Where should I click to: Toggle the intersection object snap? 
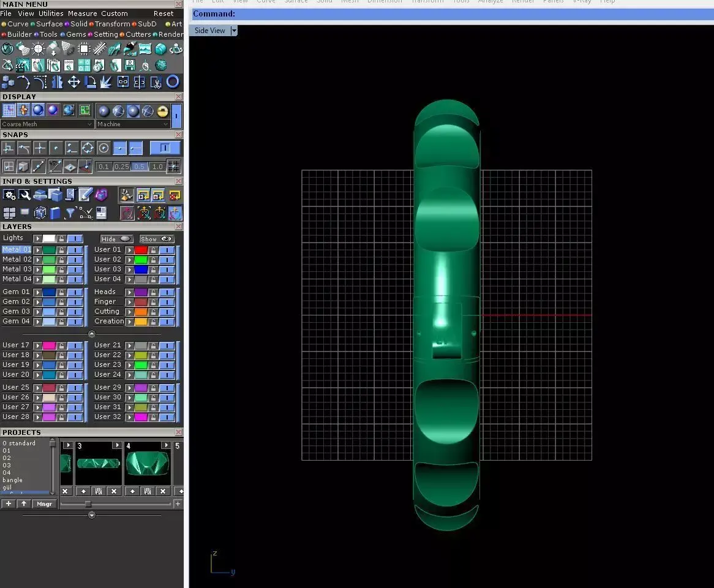tap(40, 148)
